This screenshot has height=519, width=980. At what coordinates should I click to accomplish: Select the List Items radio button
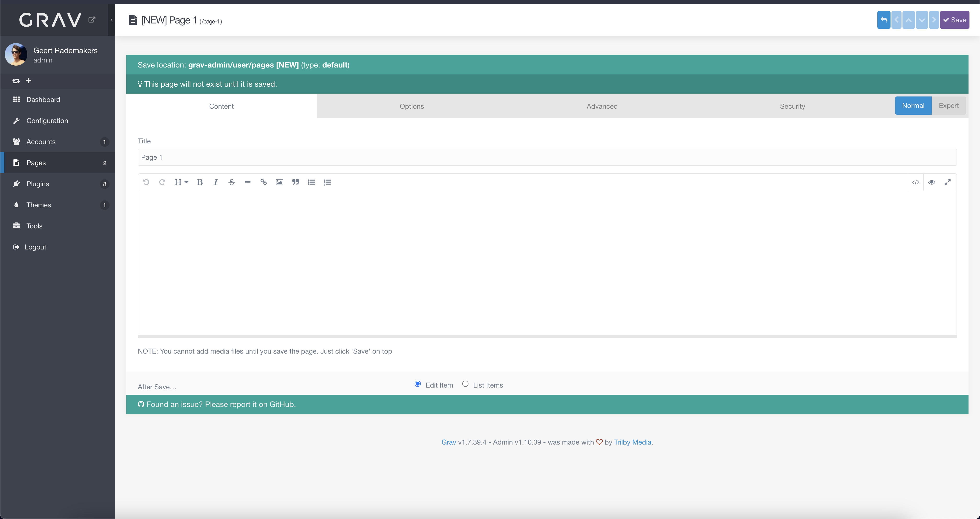click(x=465, y=384)
